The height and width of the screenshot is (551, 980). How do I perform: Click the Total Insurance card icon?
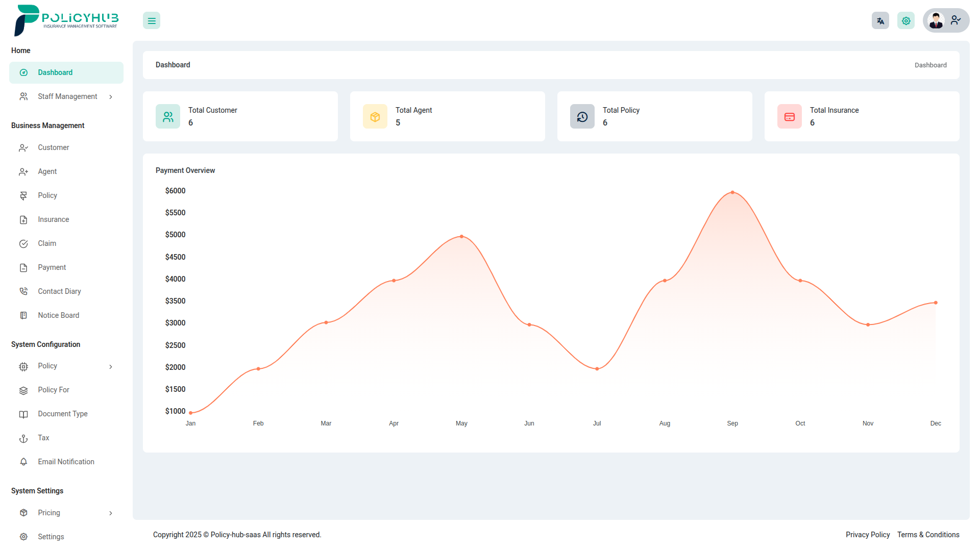(x=790, y=117)
